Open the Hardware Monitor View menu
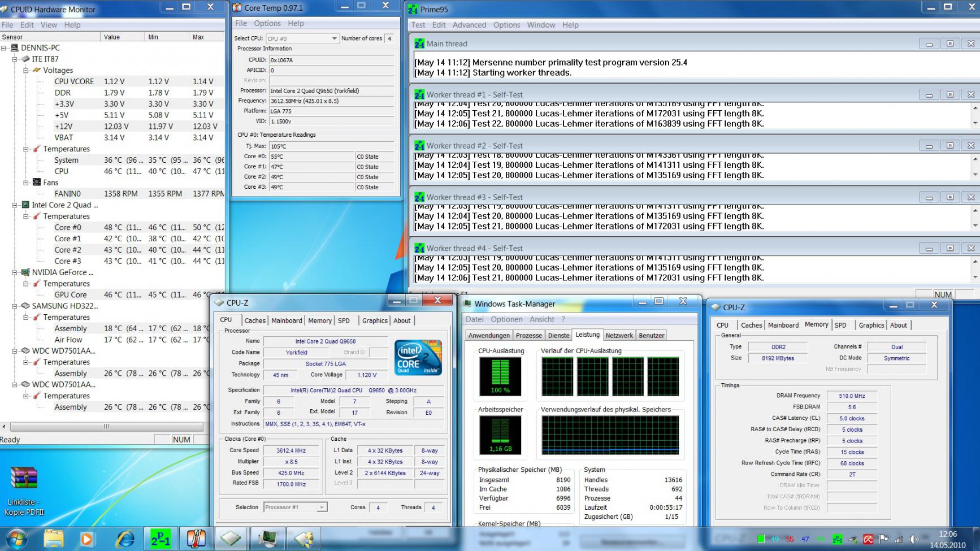980x551 pixels. pos(49,25)
